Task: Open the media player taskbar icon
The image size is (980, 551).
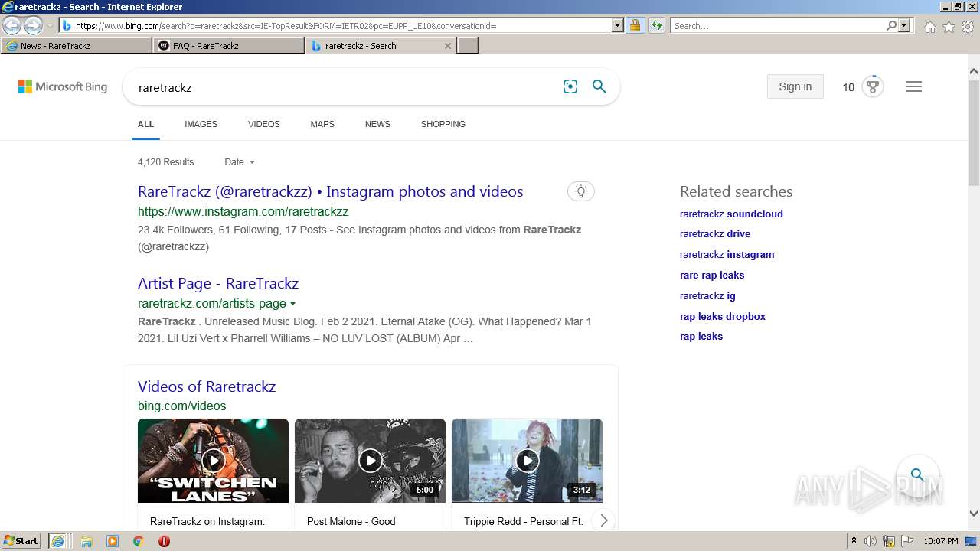Action: click(113, 541)
